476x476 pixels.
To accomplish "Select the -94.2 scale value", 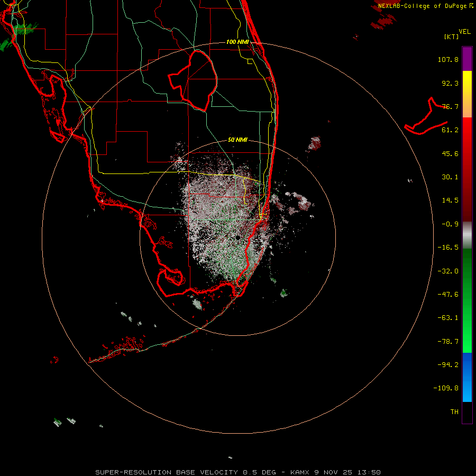I will click(448, 364).
